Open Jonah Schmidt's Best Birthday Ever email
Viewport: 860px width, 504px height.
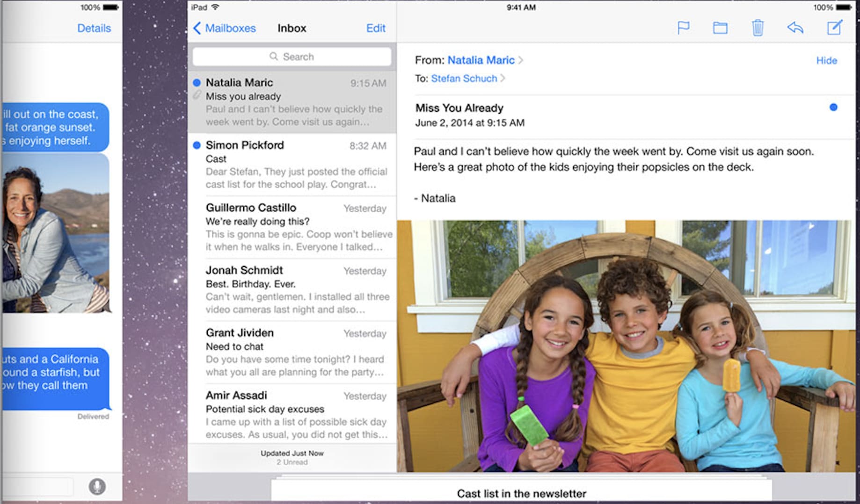(x=292, y=290)
